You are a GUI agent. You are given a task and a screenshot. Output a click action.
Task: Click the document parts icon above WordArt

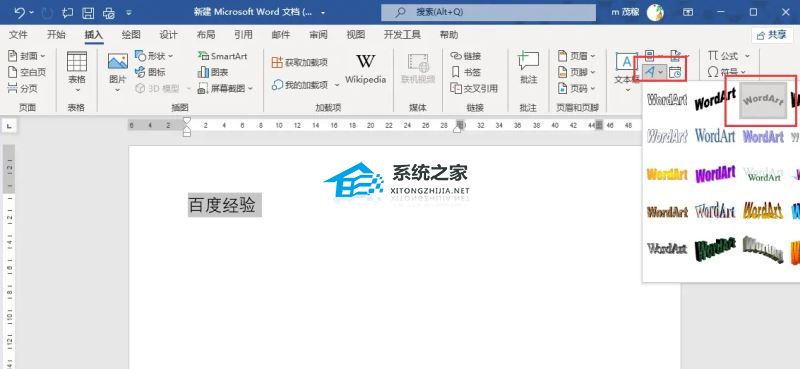coord(649,55)
